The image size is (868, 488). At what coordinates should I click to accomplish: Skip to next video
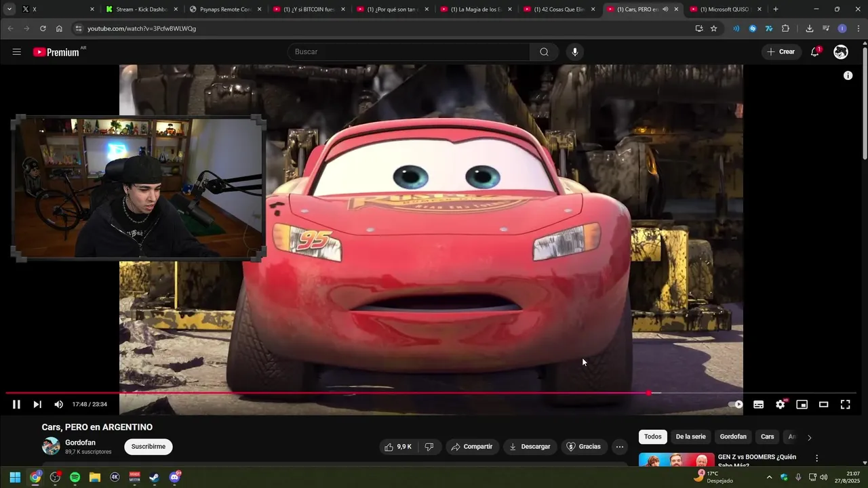37,405
